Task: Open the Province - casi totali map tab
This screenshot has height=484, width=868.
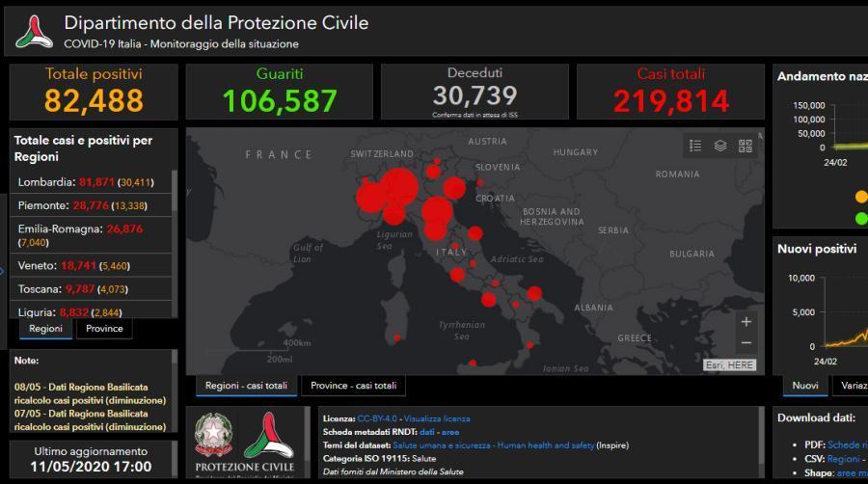Action: click(x=353, y=386)
